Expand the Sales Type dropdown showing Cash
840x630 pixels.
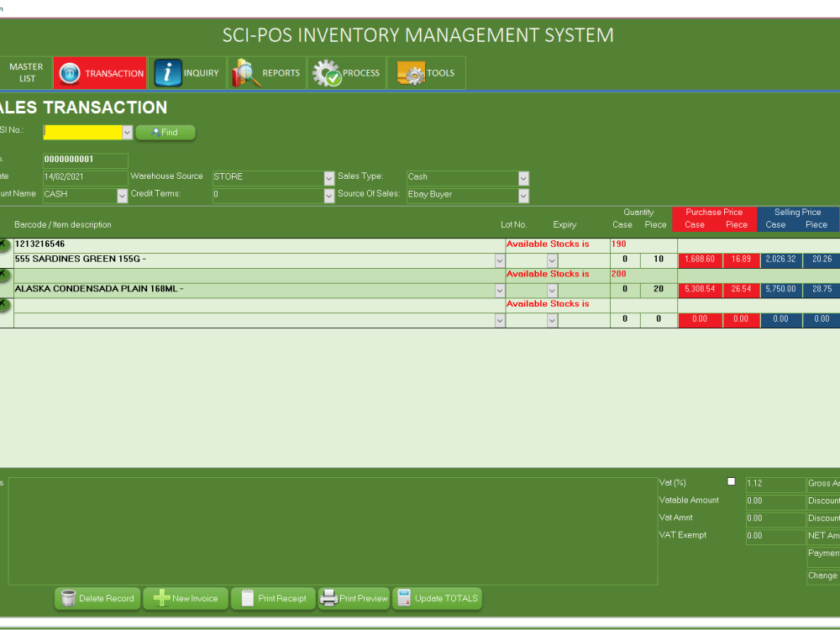523,177
